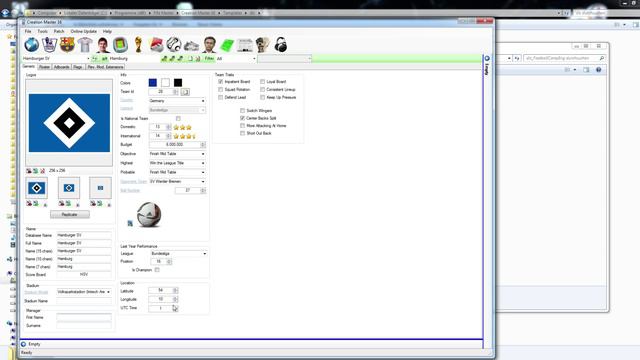Pick the white team color swatch

pyautogui.click(x=165, y=83)
